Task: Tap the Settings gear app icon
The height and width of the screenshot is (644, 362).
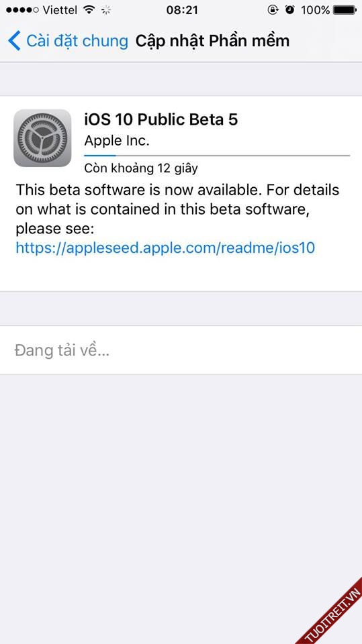Action: point(42,138)
